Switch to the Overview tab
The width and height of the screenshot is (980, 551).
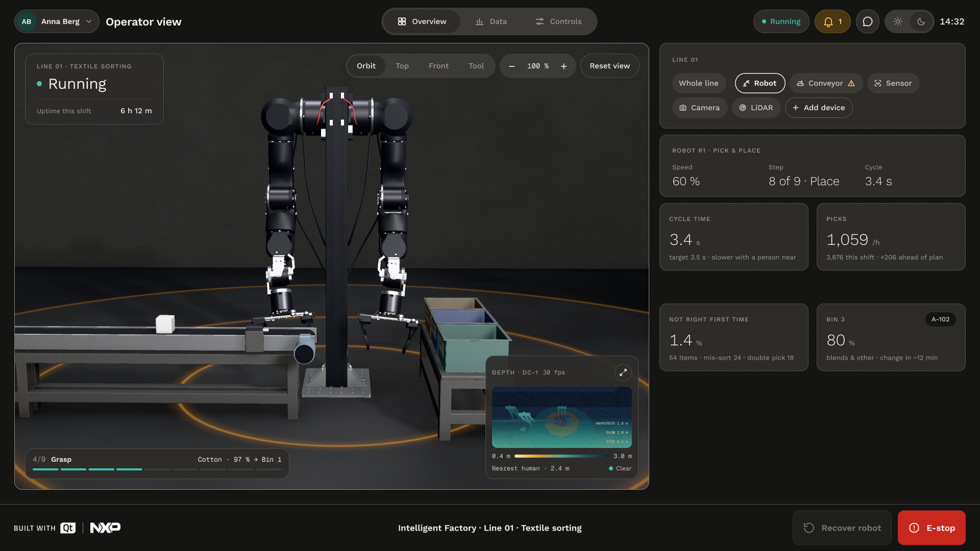pyautogui.click(x=422, y=21)
